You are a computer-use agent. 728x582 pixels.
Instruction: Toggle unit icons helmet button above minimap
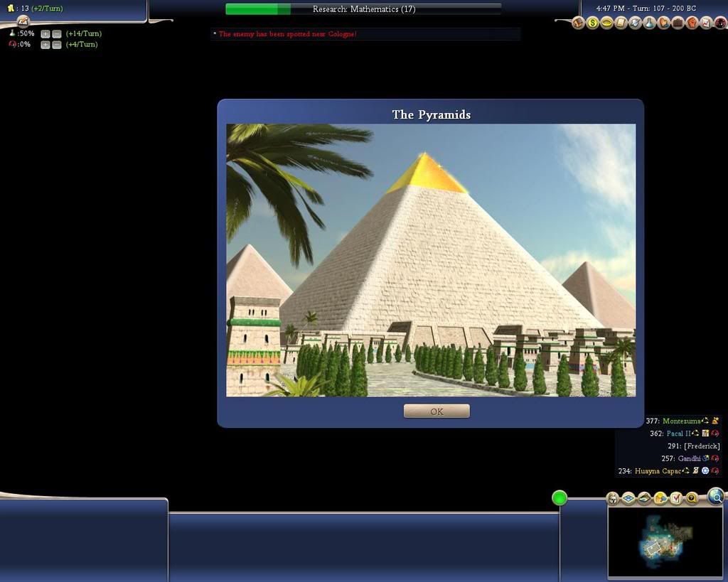(x=613, y=498)
